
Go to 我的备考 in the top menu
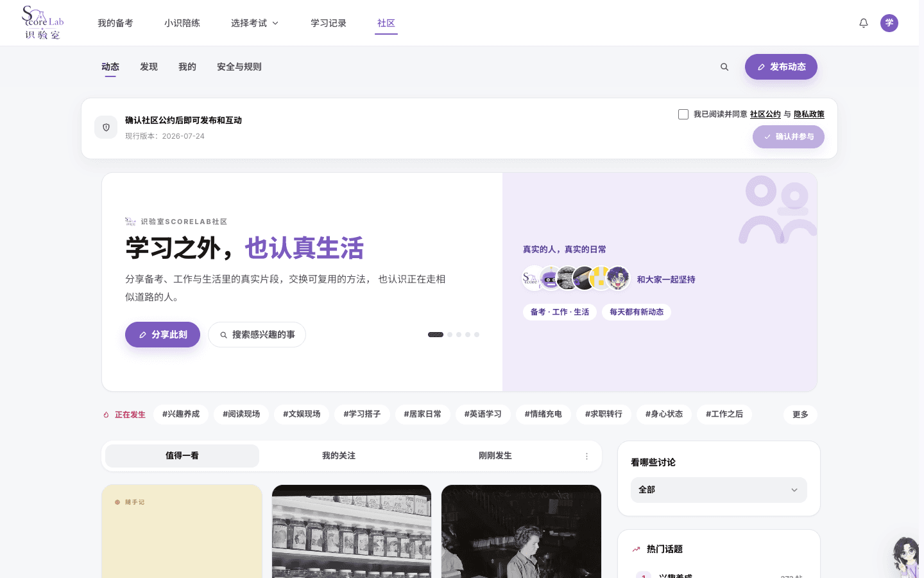[116, 23]
